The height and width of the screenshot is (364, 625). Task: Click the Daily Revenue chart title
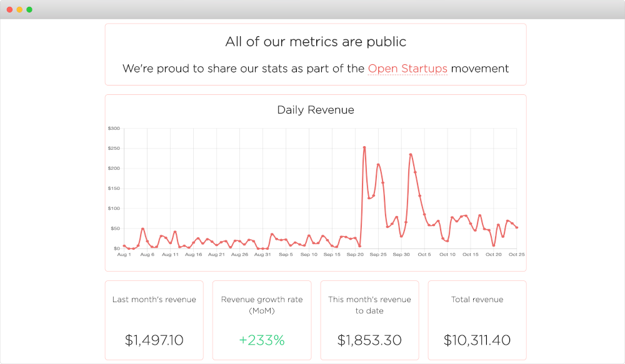[316, 110]
